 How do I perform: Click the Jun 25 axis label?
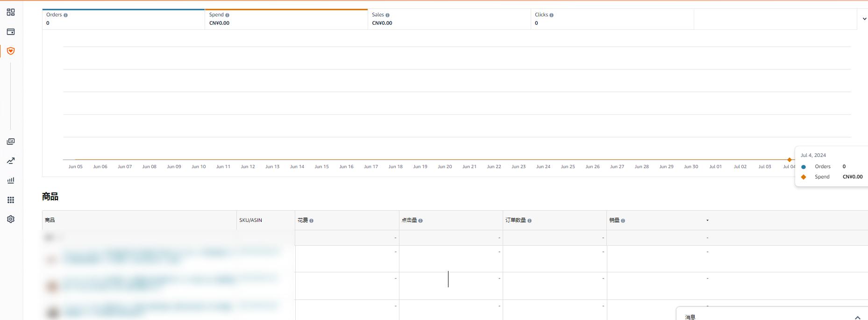pyautogui.click(x=568, y=167)
